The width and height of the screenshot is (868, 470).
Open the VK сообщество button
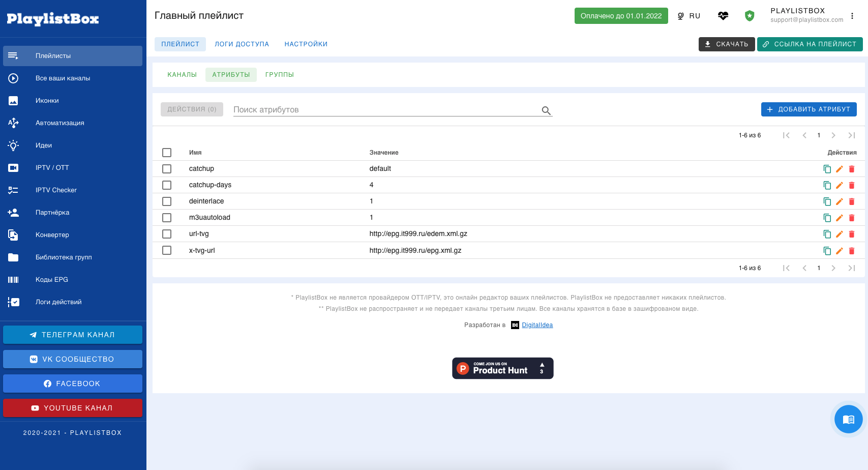pos(73,359)
